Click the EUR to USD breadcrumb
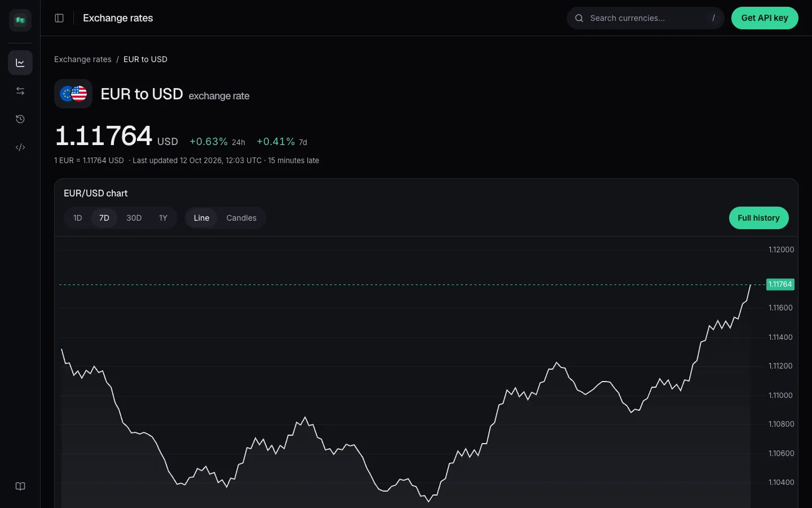812x508 pixels. tap(145, 59)
